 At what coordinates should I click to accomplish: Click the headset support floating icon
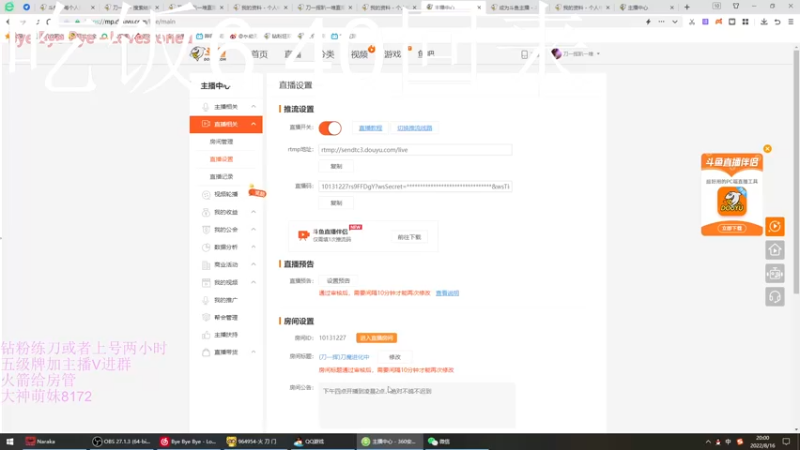[x=774, y=297]
